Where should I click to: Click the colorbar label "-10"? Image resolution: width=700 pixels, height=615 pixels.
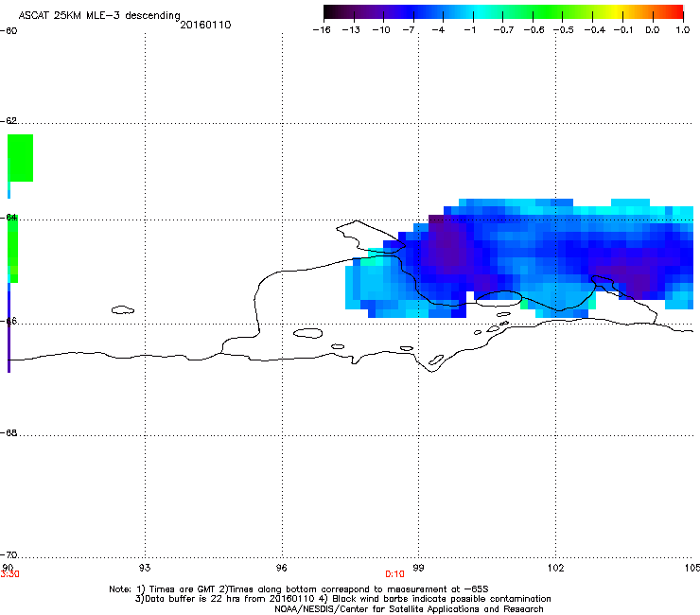381,30
